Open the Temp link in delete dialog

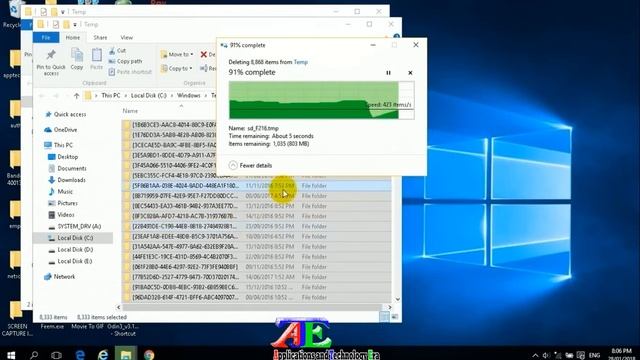pos(300,62)
